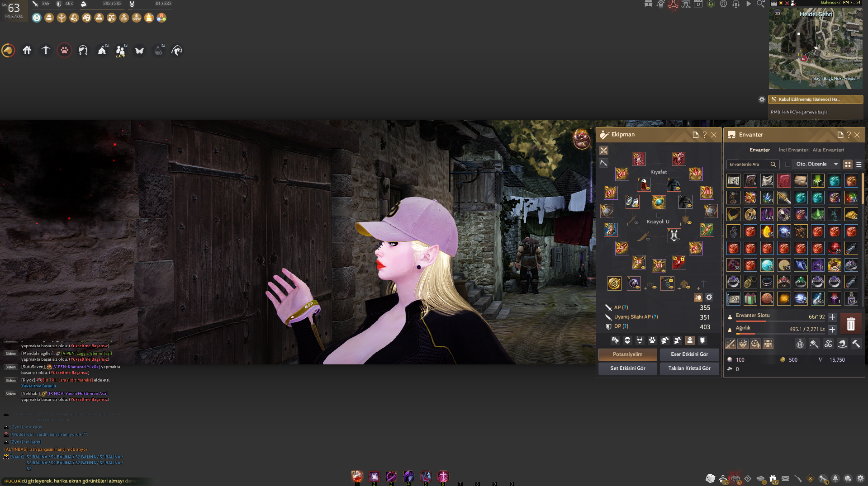Click the inventory vertical scrollbar

(x=863, y=189)
